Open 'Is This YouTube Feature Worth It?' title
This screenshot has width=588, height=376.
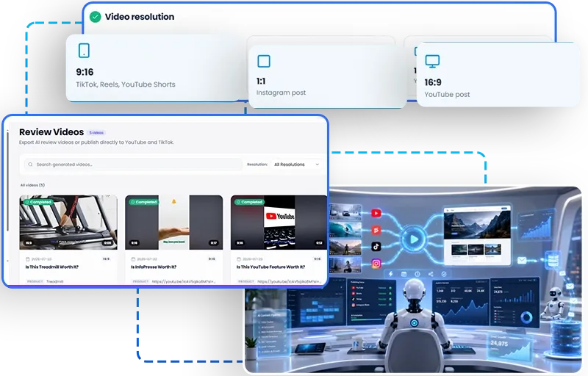(x=270, y=267)
